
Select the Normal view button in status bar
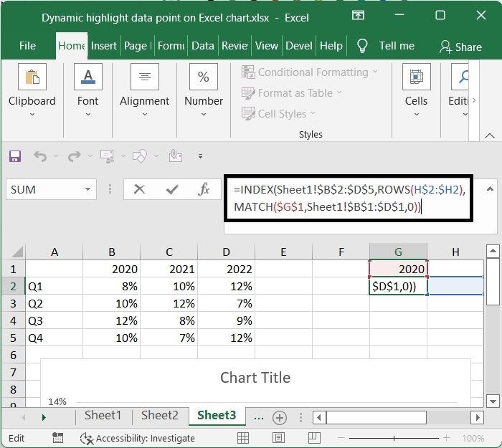243,438
